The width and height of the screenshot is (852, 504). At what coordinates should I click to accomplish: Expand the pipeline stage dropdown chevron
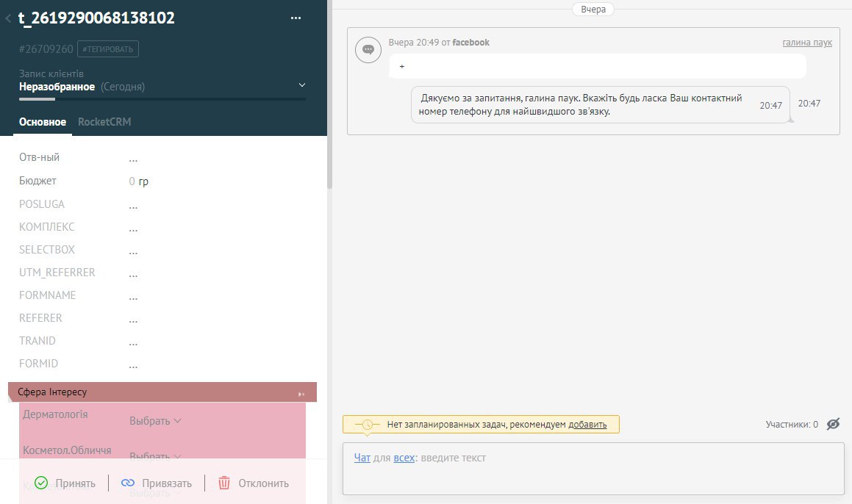(x=302, y=85)
